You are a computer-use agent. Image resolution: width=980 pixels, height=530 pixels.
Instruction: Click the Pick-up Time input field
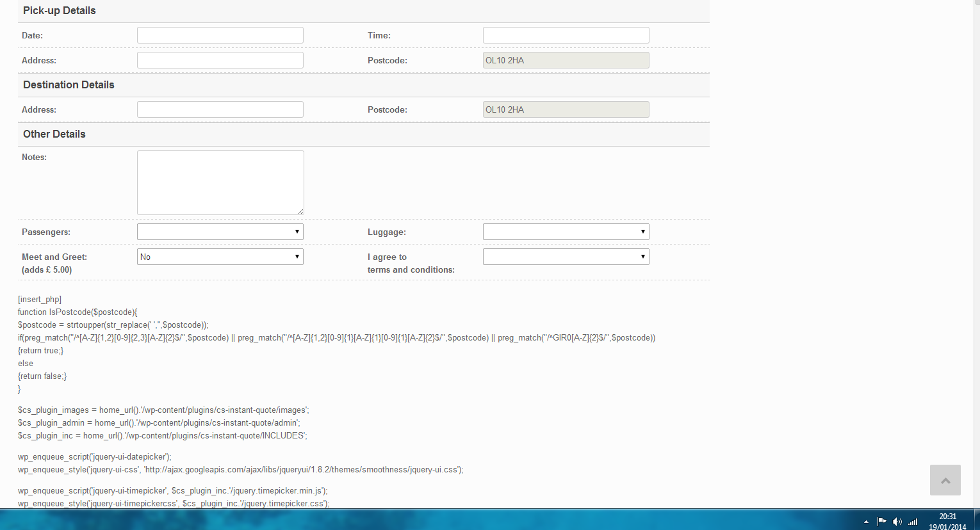point(566,35)
